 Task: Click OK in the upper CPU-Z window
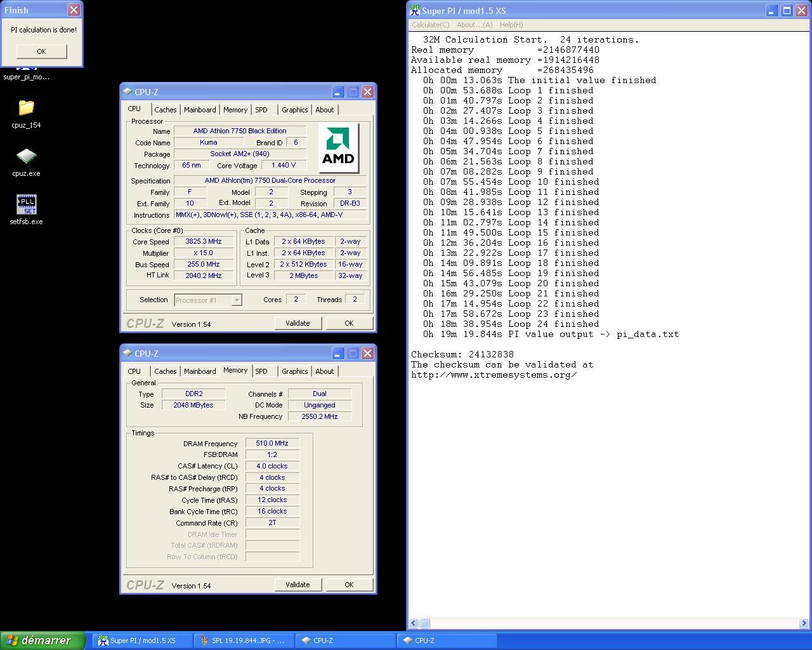tap(349, 323)
